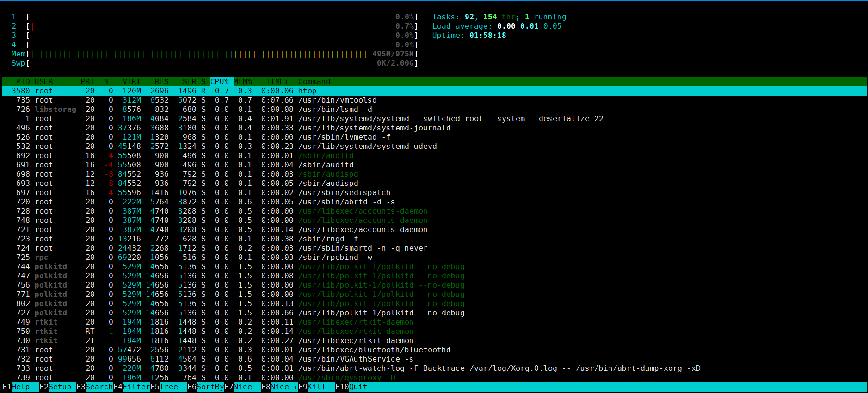Screen dimensions: 868x393
Task: Select PID 692 dimmed /sbin/auditd thread
Action: pyautogui.click(x=435, y=156)
